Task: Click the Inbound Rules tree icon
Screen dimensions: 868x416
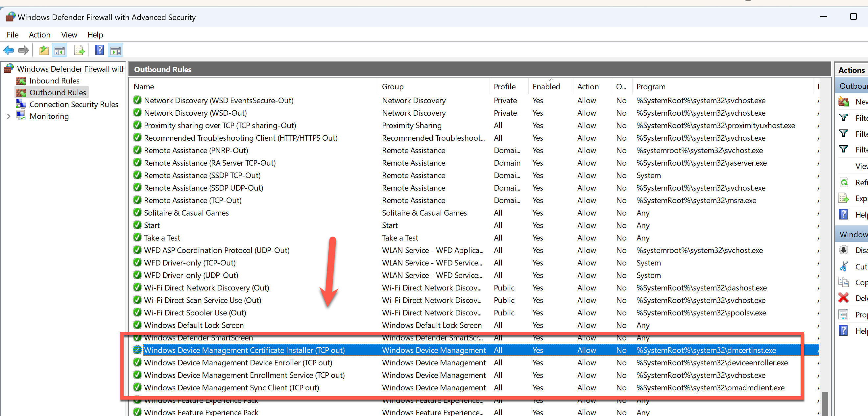Action: (x=21, y=81)
